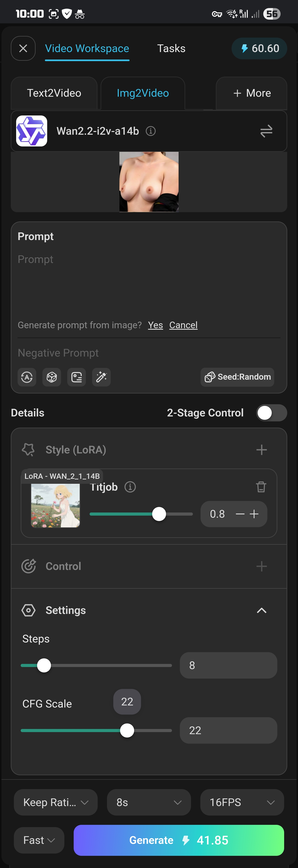Click the magic wand prompt icon
The width and height of the screenshot is (298, 868).
(x=101, y=377)
